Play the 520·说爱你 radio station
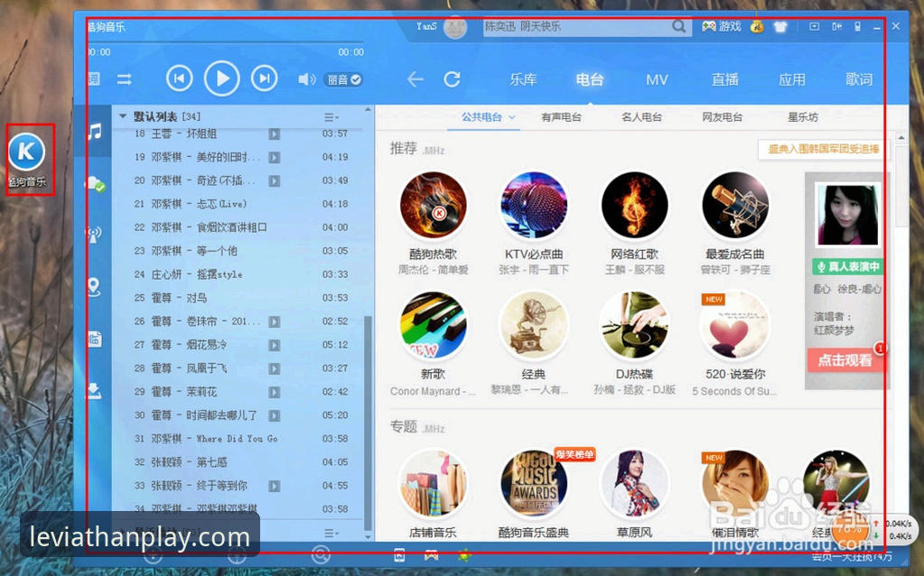The image size is (924, 576). click(735, 325)
